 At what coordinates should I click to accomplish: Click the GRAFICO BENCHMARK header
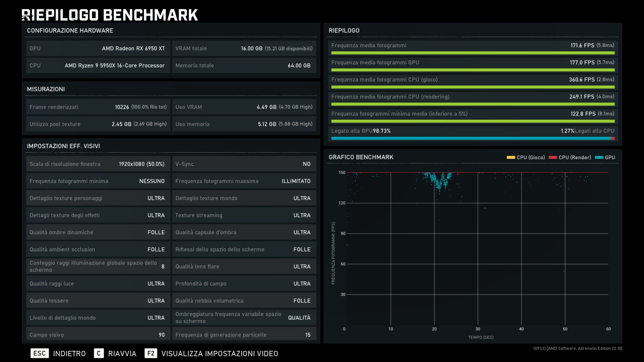click(x=361, y=157)
